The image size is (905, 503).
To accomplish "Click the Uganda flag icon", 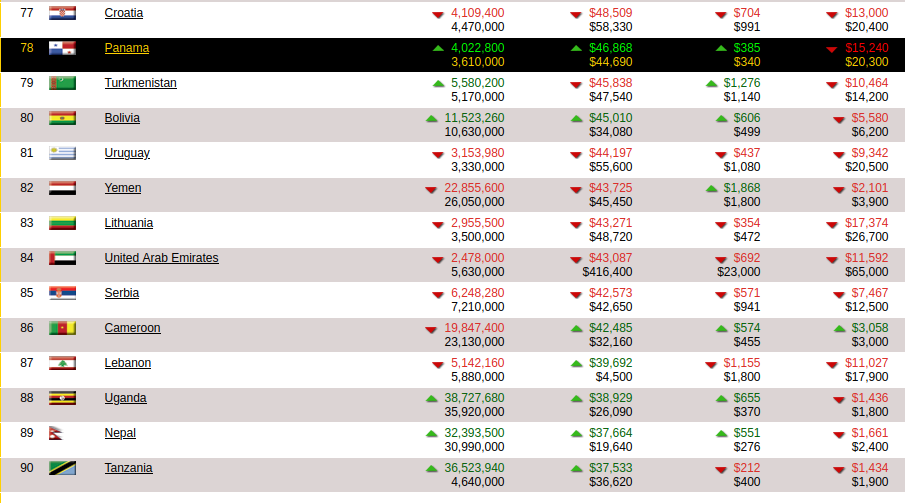I will tap(62, 398).
